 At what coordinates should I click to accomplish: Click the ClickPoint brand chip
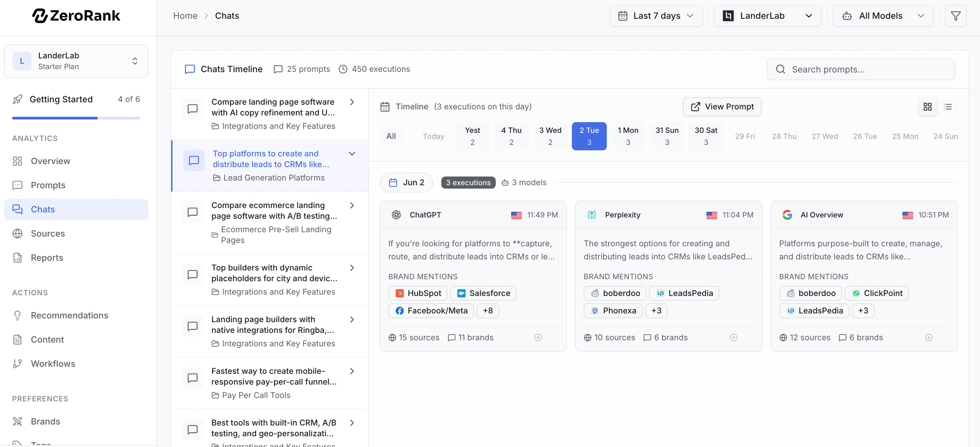click(x=877, y=293)
